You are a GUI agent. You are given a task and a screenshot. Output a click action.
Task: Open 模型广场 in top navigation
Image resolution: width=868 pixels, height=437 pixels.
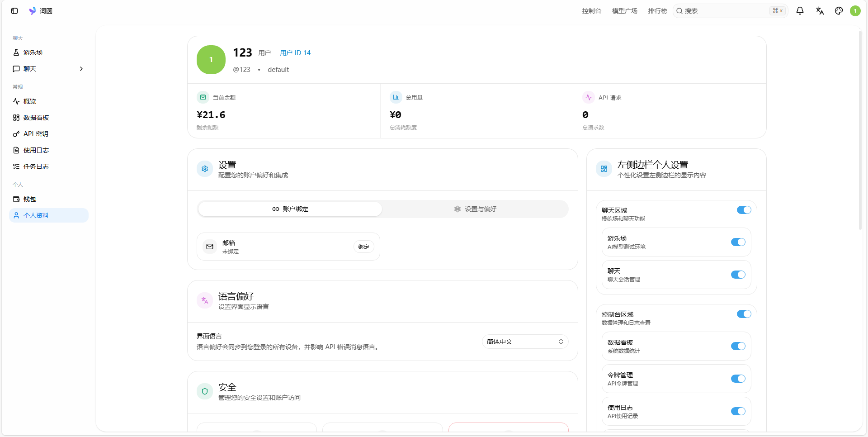click(624, 11)
